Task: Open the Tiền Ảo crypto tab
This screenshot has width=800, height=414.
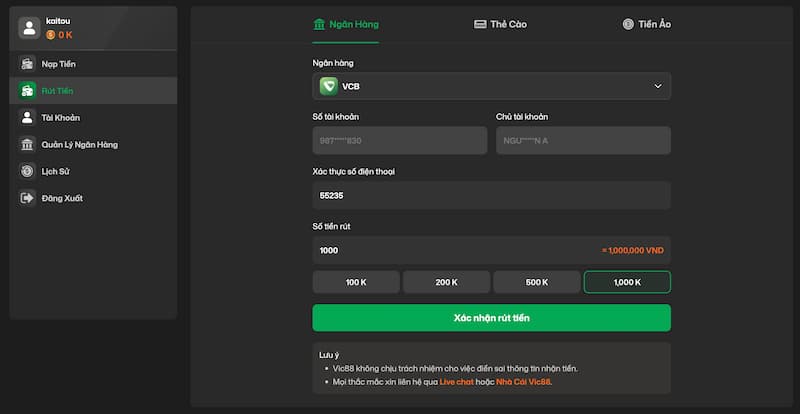Action: (x=646, y=24)
